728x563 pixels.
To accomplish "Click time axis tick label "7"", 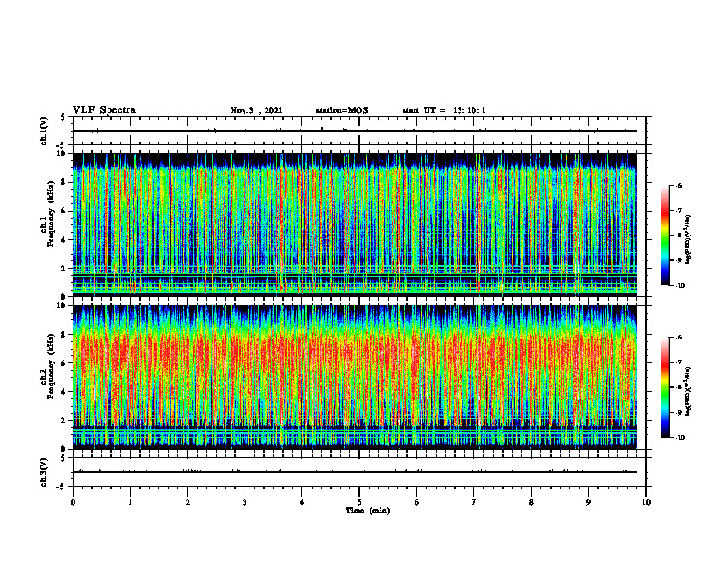I will [x=474, y=502].
